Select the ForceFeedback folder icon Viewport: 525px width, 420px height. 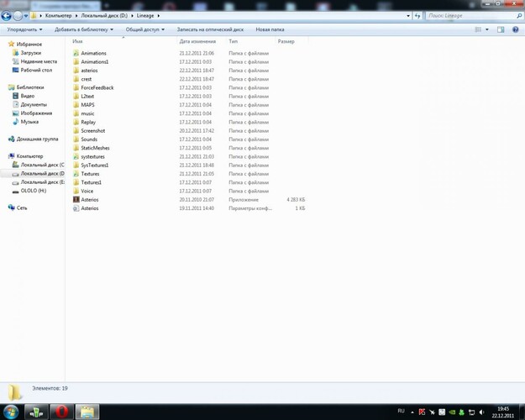tap(76, 87)
